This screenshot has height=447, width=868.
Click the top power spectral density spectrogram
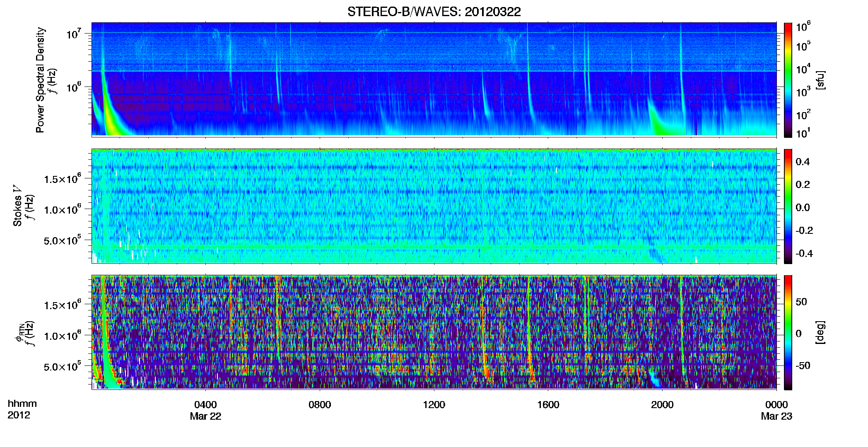434,79
